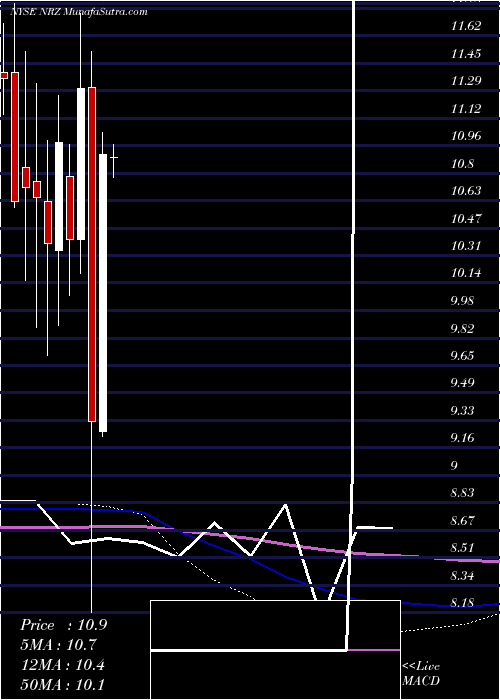Click the '50MA : 10.1' readout
500x700 pixels.
(62, 685)
